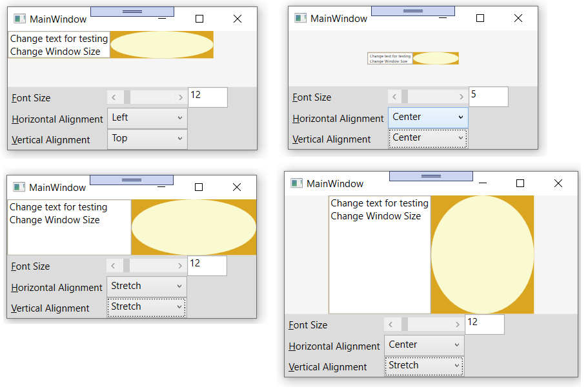This screenshot has height=389, width=588.
Task: Click app icon of MainWindow with font size 5
Action: pyautogui.click(x=300, y=18)
